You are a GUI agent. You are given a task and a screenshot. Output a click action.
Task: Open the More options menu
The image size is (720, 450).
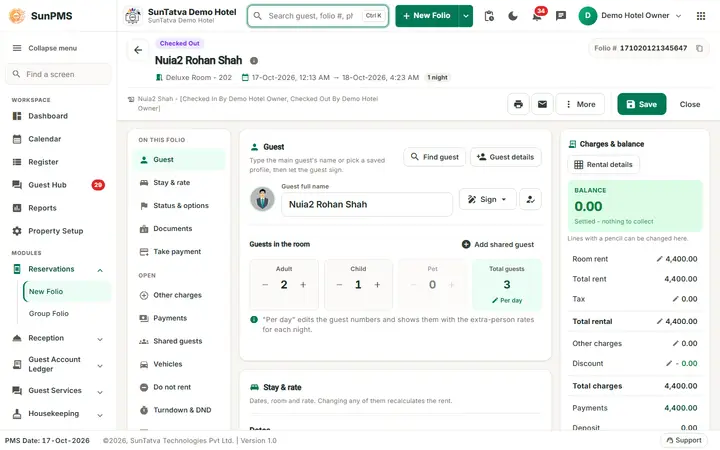point(580,104)
